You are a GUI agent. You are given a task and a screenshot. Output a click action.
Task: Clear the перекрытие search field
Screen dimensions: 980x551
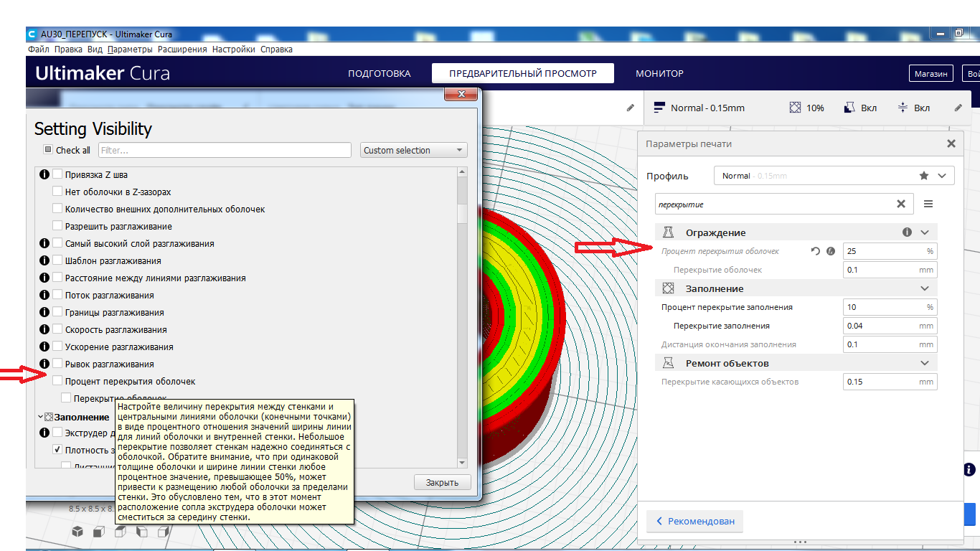click(901, 204)
